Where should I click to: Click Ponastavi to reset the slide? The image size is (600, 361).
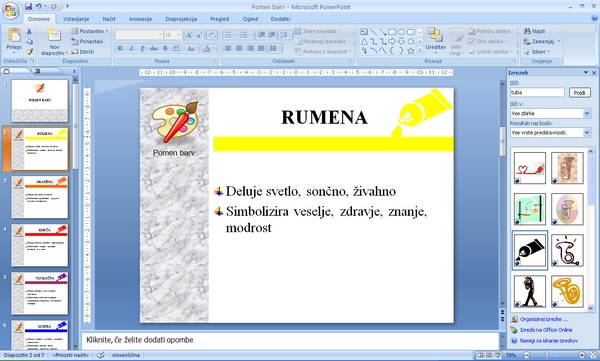click(88, 41)
